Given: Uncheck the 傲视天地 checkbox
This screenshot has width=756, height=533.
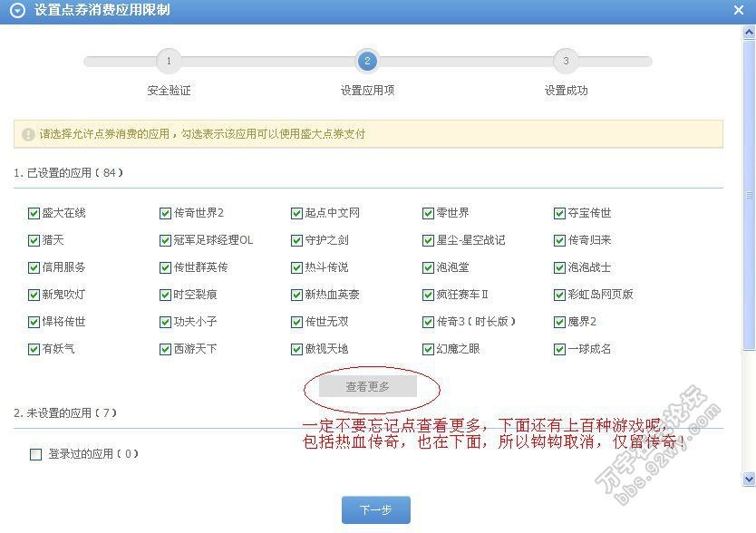Looking at the screenshot, I should (296, 349).
